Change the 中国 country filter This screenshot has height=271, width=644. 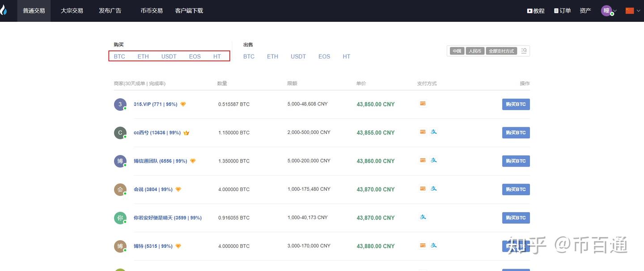coord(457,51)
